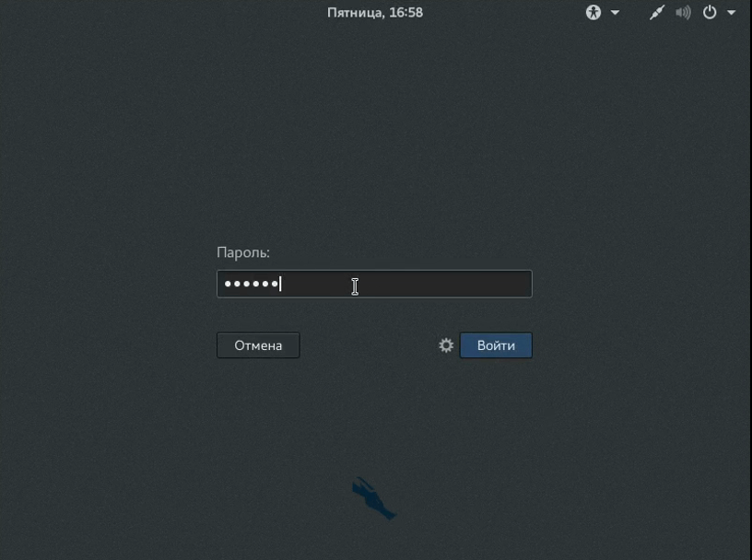Click the text caret after password dots
Viewport: 752px width, 560px height.
[x=280, y=284]
